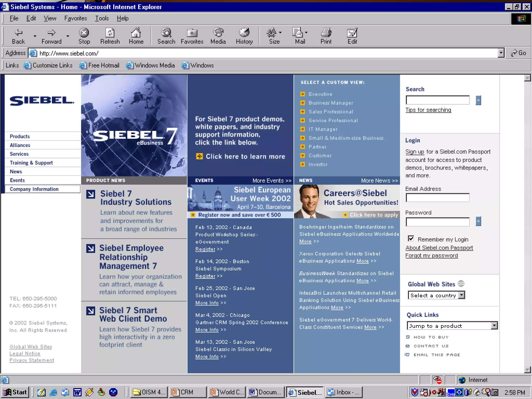Click the CONTACT US quick link
Image resolution: width=532 pixels, height=399 pixels.
431,346
